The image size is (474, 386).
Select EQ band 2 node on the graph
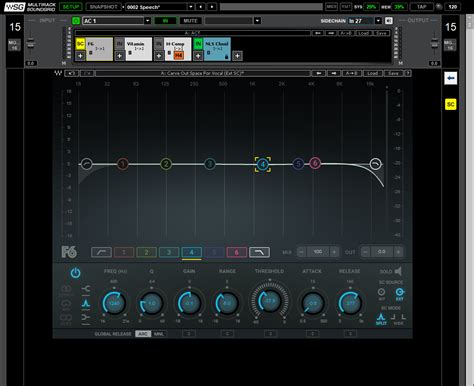166,164
